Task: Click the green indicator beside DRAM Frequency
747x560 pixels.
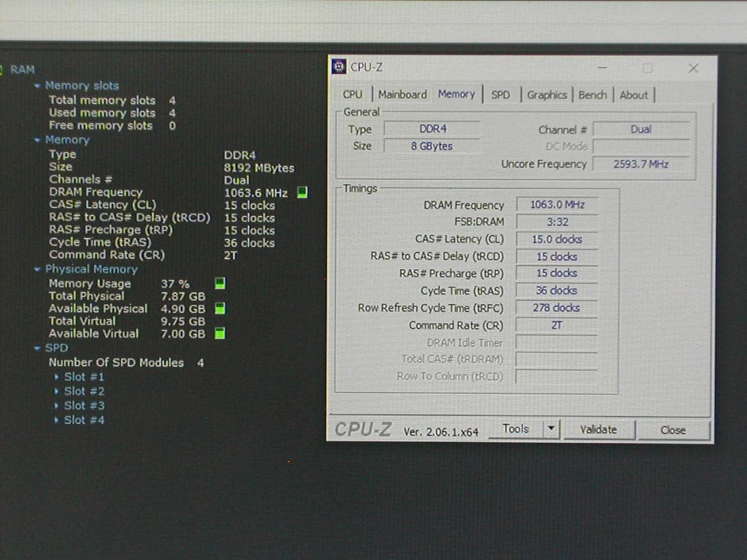Action: pyautogui.click(x=302, y=193)
